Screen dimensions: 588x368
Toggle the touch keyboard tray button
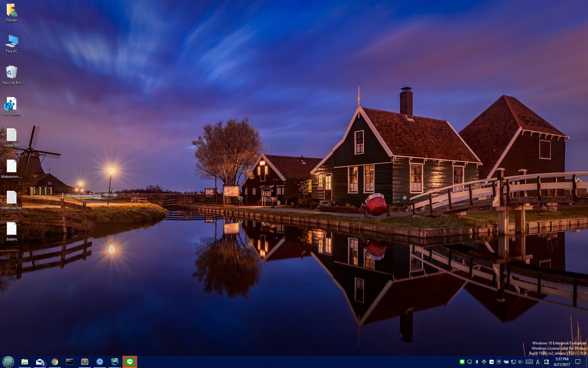point(529,362)
